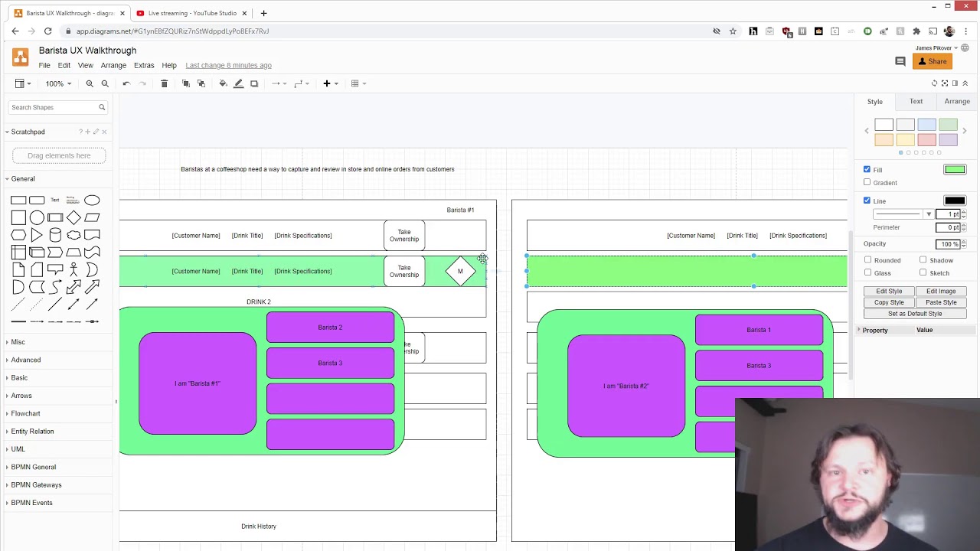Open the Arrange menu
This screenshot has height=551, width=980.
pyautogui.click(x=113, y=65)
